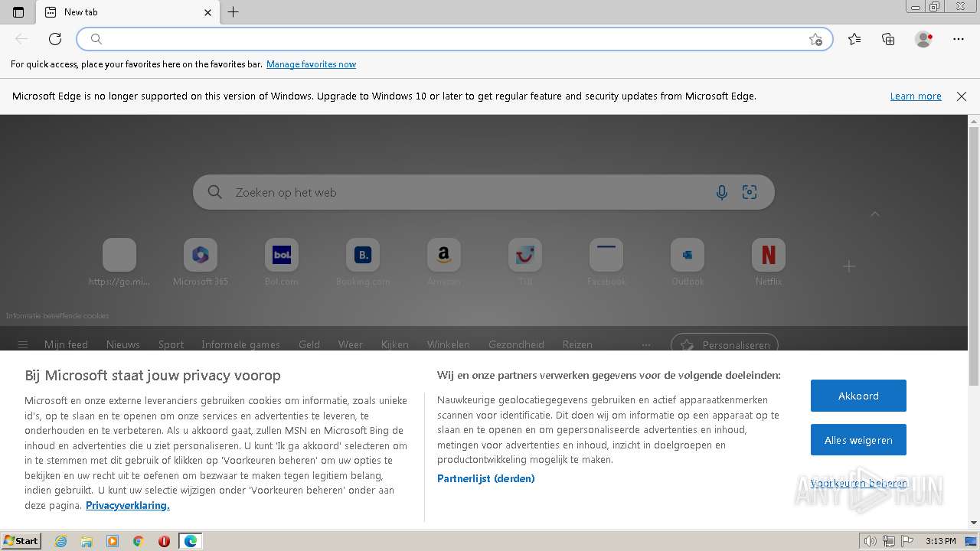Open TUI quick link
This screenshot has height=551, width=980.
[525, 262]
